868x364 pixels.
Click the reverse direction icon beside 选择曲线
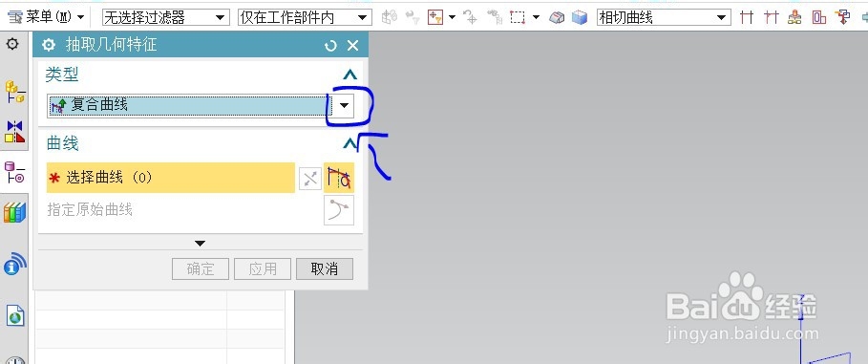coord(310,179)
